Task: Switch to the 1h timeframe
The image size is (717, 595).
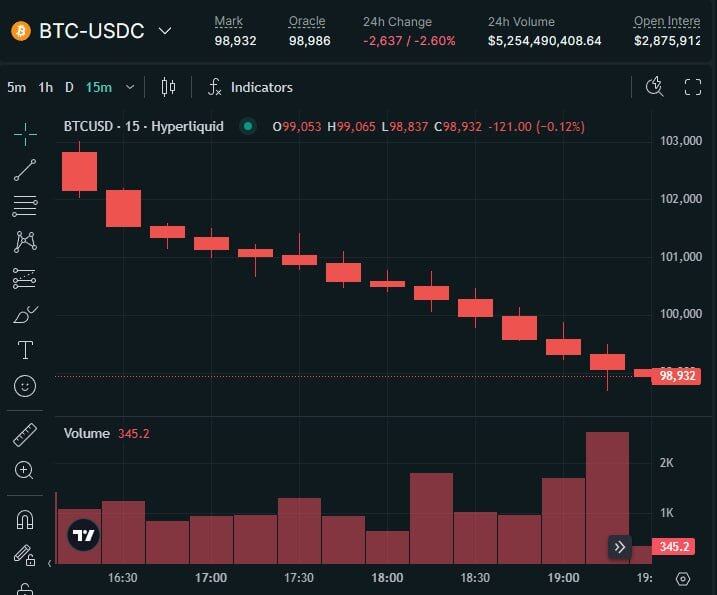Action: tap(46, 87)
